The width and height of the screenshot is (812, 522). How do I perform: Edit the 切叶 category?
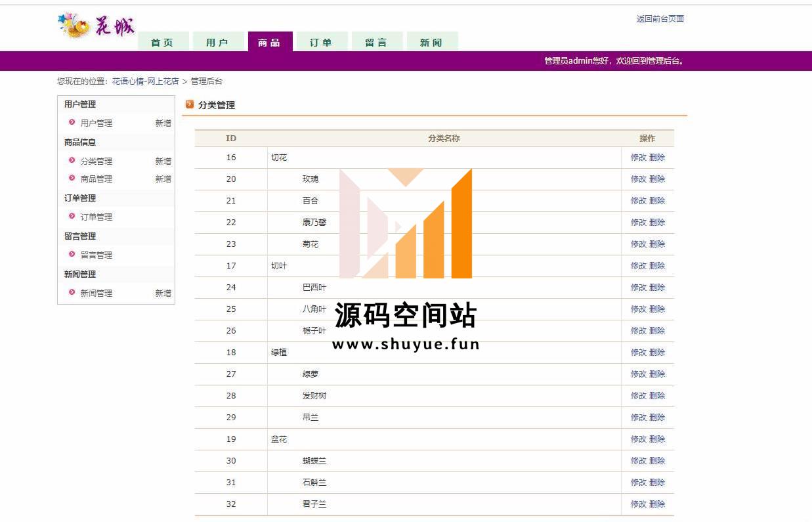pyautogui.click(x=639, y=266)
